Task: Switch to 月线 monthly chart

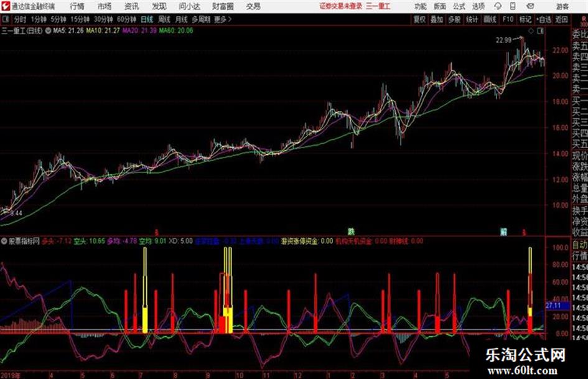Action: [x=182, y=19]
